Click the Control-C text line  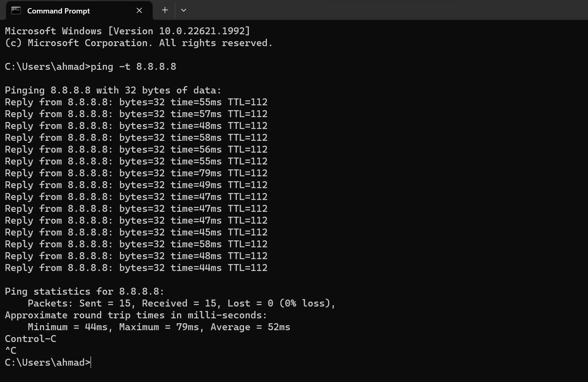pos(31,338)
